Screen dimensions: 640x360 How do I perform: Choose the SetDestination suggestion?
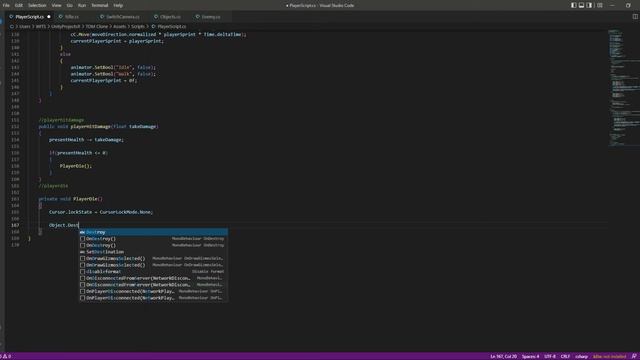tap(153, 252)
